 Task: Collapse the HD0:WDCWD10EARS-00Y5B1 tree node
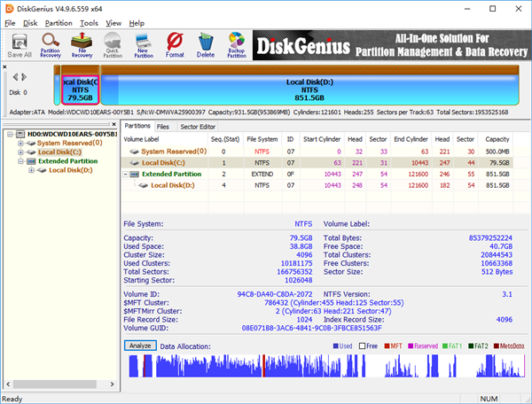tap(9, 133)
